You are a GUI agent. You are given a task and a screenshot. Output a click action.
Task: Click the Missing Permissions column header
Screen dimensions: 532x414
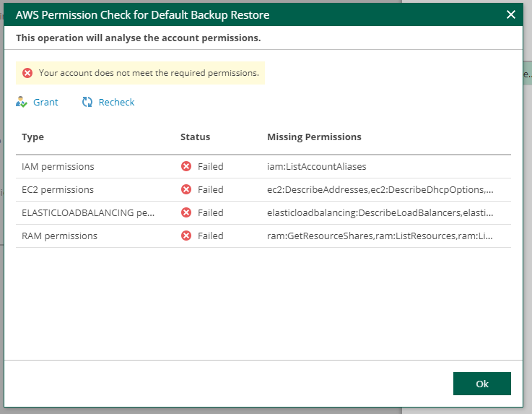tap(314, 137)
